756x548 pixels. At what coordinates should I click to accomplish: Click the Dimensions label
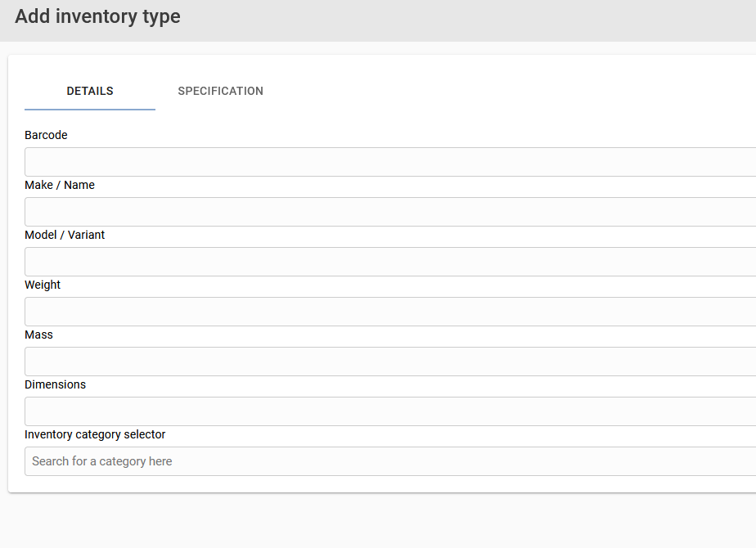(55, 384)
